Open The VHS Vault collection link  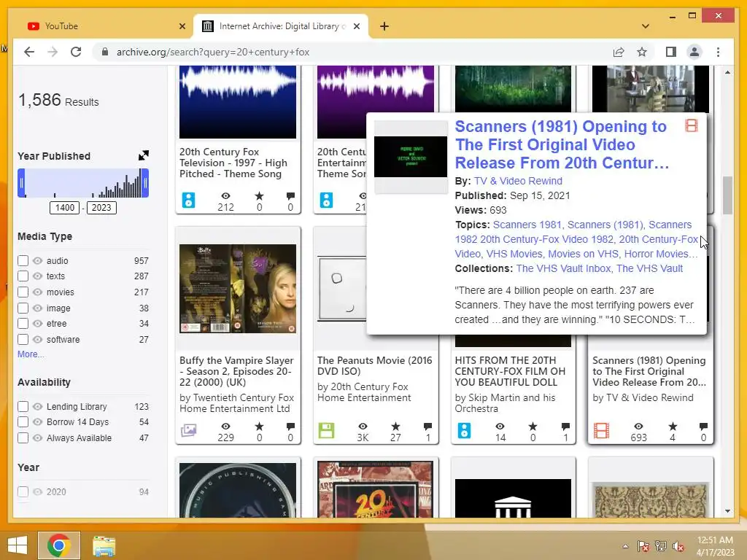coord(650,268)
